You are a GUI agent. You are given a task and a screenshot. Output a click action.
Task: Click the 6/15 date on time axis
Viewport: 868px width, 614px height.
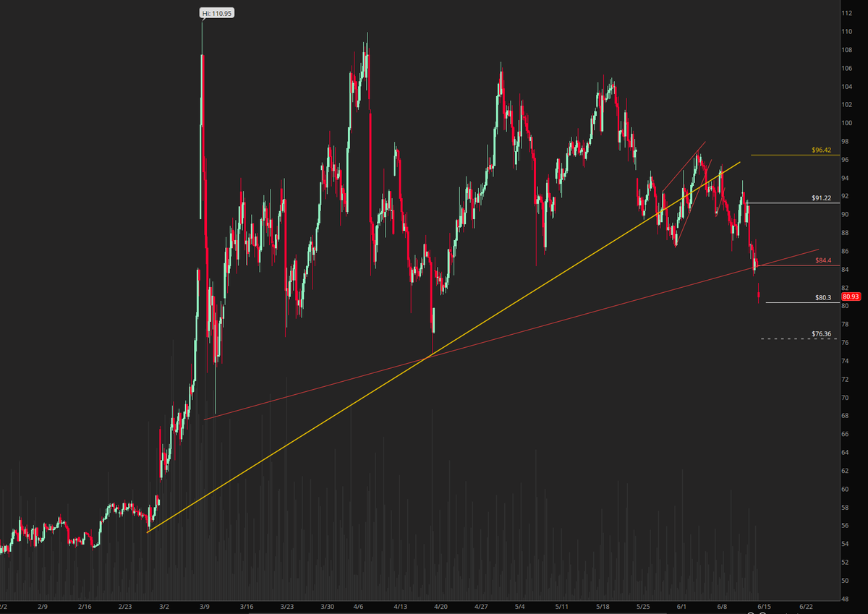tap(763, 608)
